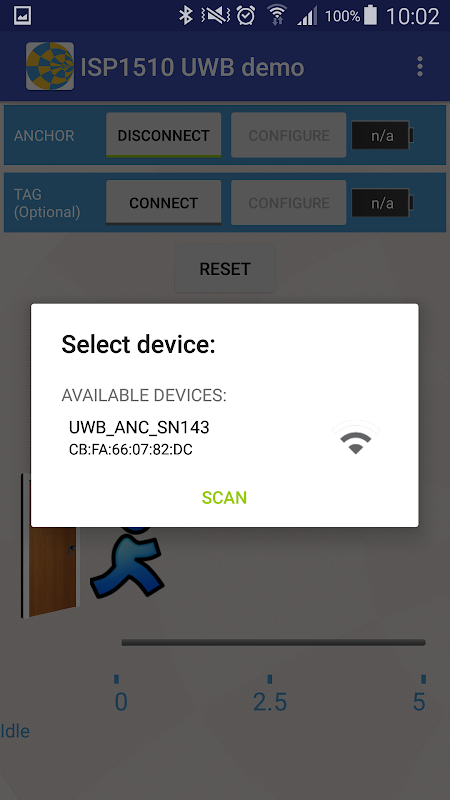The width and height of the screenshot is (450, 800).
Task: Tap the blue running person figure
Action: 128,561
